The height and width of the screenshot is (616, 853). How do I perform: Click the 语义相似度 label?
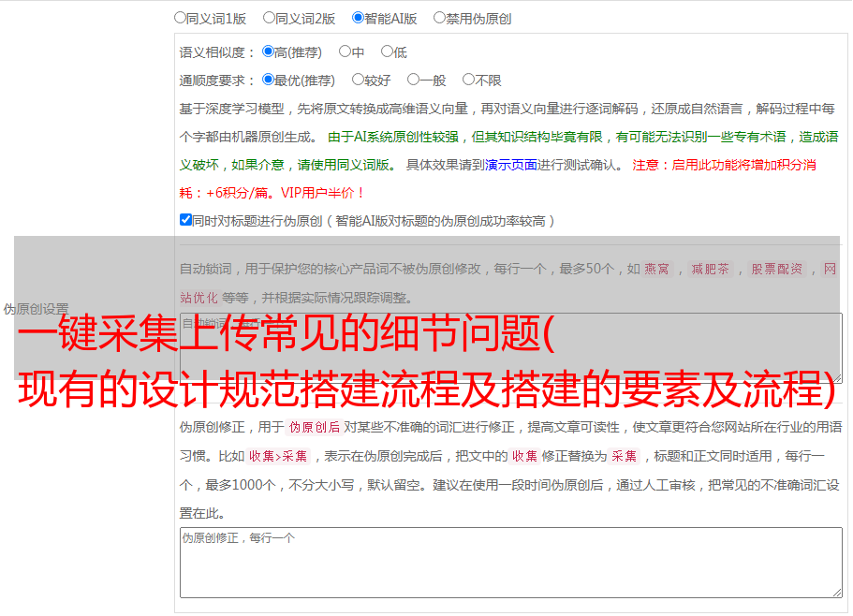(x=216, y=52)
